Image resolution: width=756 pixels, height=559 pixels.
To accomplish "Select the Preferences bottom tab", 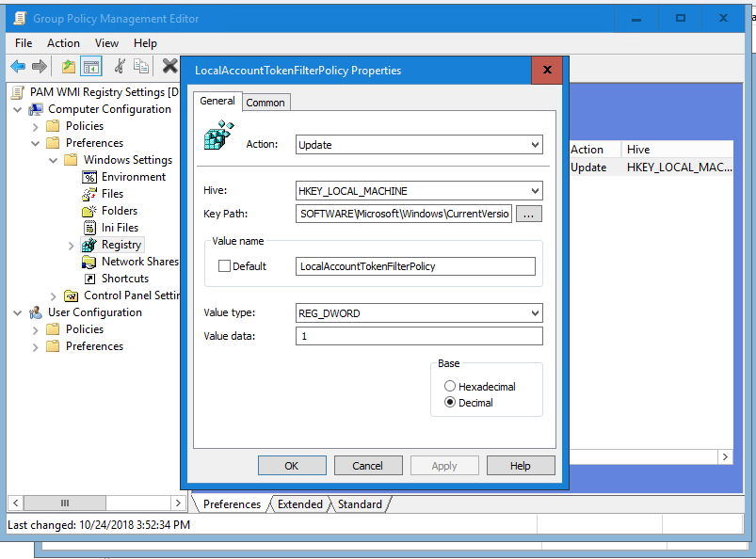I will click(x=232, y=504).
